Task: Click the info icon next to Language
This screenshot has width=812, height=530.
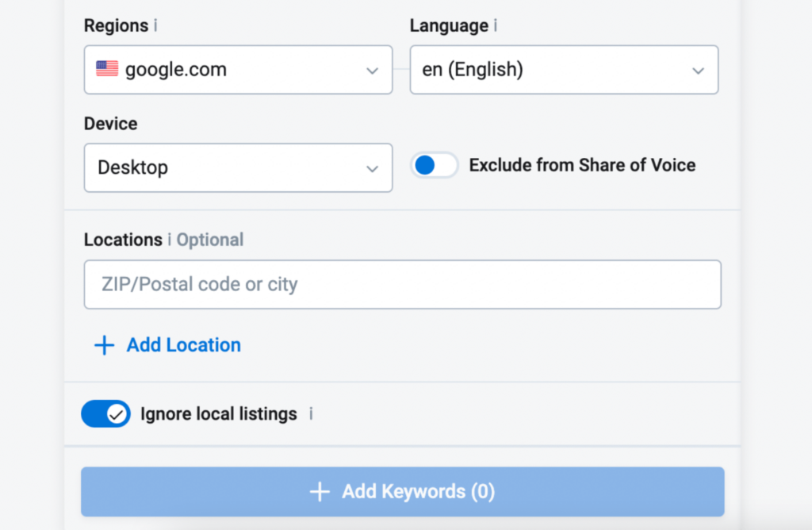Action: [496, 25]
